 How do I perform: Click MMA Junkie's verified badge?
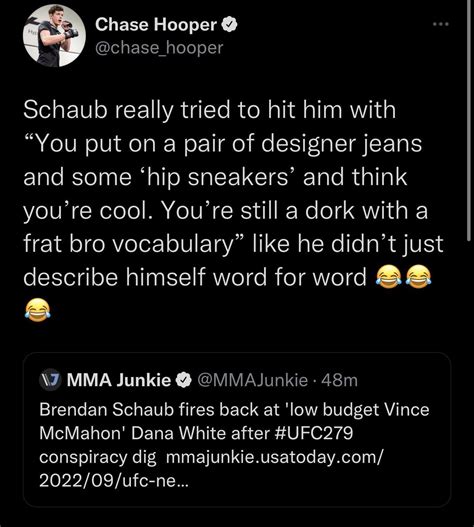pyautogui.click(x=184, y=380)
